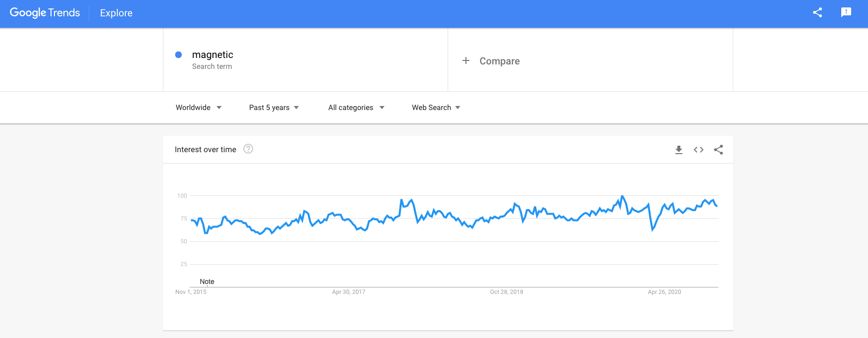Switch focus to the Interest over time header
This screenshot has width=868, height=338.
coord(205,149)
